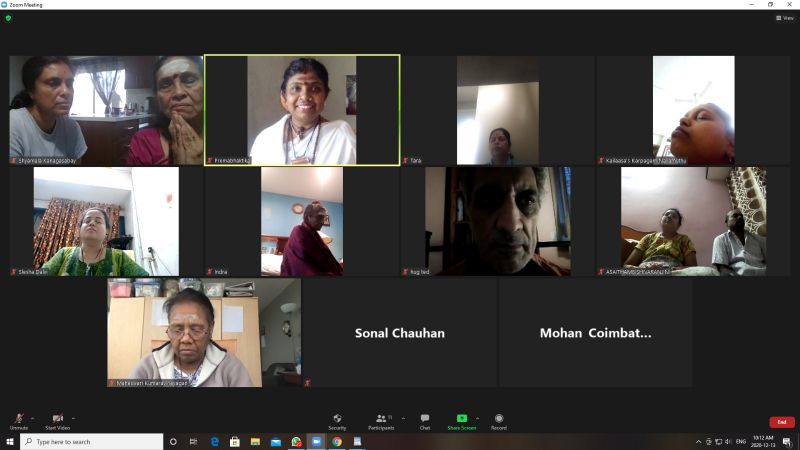Open Chrome from the taskbar
Image resolution: width=800 pixels, height=450 pixels.
click(x=337, y=441)
